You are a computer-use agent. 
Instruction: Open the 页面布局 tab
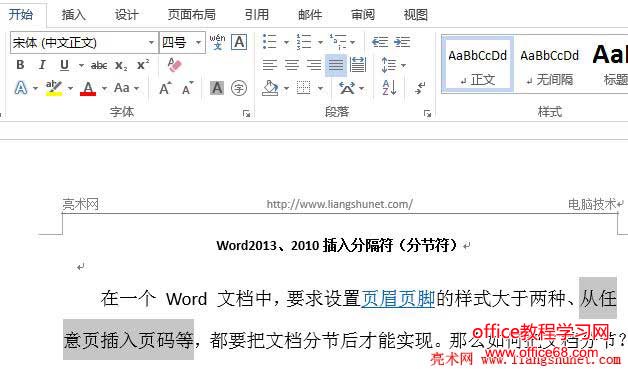click(191, 15)
